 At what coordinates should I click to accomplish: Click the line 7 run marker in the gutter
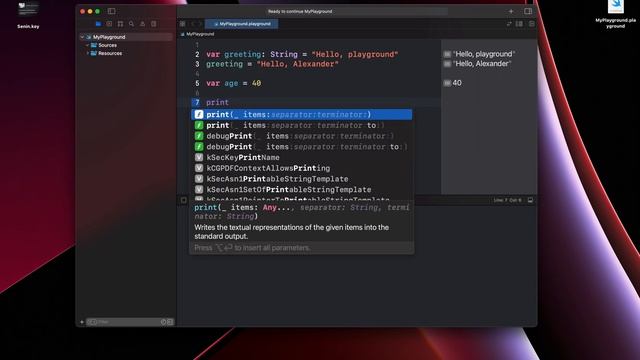pyautogui.click(x=197, y=102)
